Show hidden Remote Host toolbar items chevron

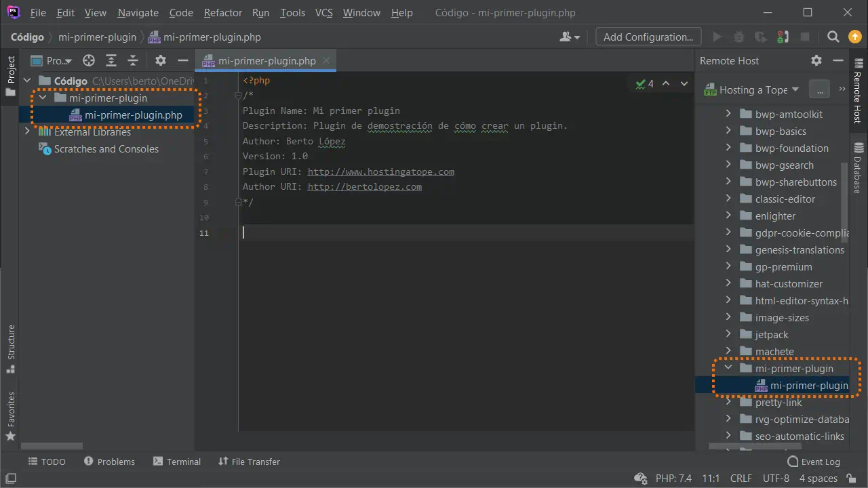[x=842, y=89]
